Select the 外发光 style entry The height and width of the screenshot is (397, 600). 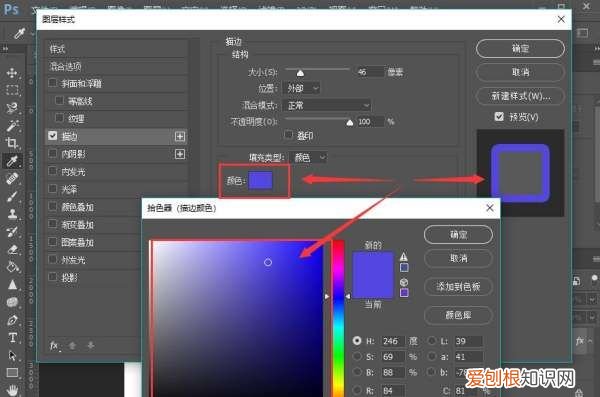point(73,260)
